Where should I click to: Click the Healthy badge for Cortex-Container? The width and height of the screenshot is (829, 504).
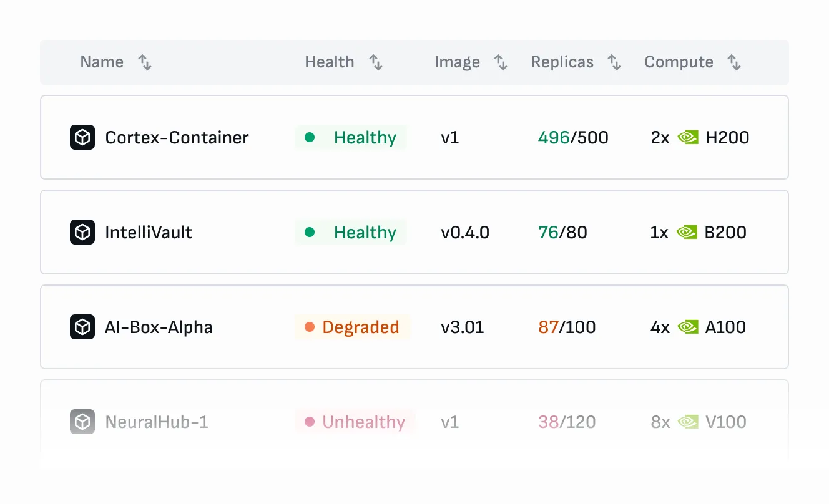[x=350, y=137]
